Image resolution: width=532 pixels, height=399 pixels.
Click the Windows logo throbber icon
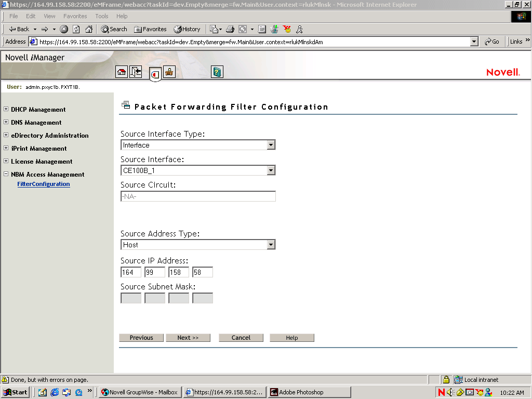521,17
